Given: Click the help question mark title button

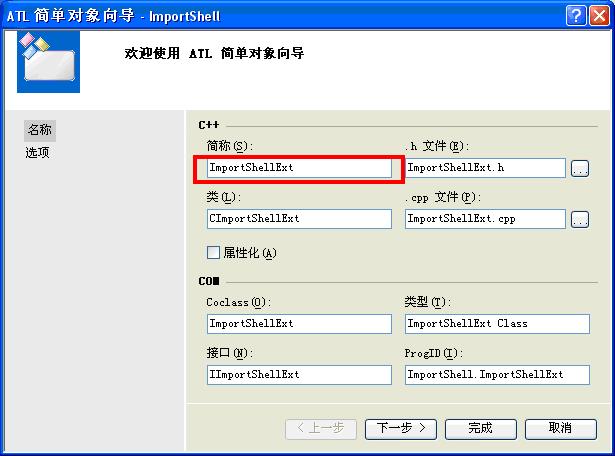Looking at the screenshot, I should coord(576,16).
